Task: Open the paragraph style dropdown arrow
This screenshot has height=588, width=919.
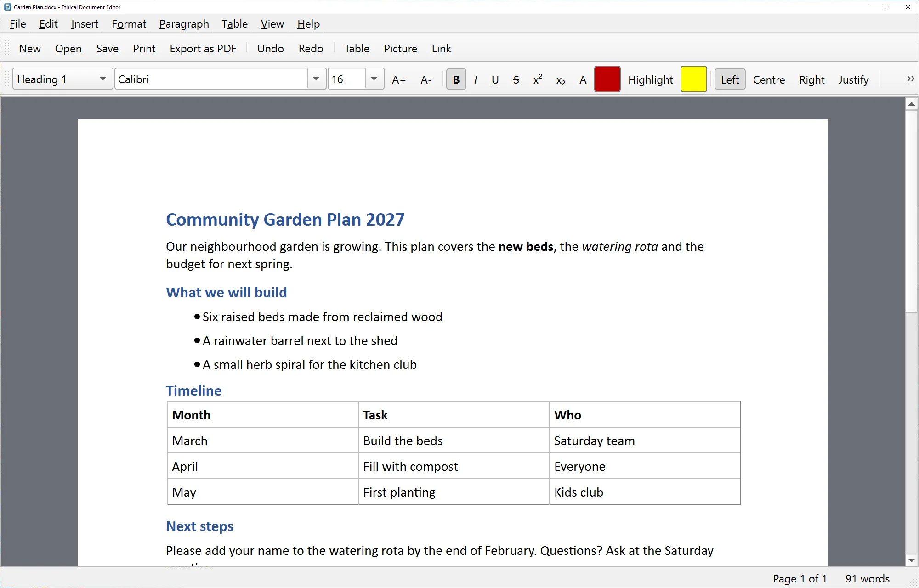Action: click(x=103, y=79)
